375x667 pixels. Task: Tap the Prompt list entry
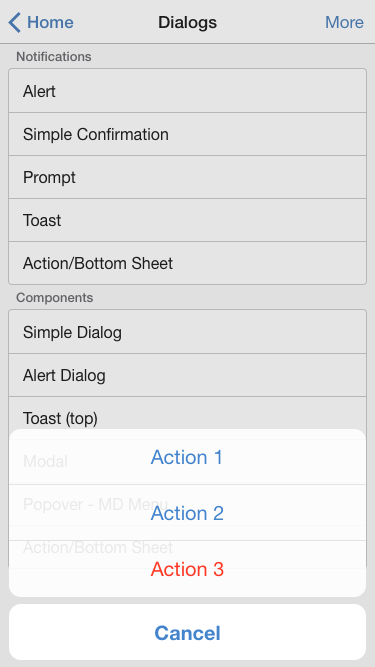(188, 177)
